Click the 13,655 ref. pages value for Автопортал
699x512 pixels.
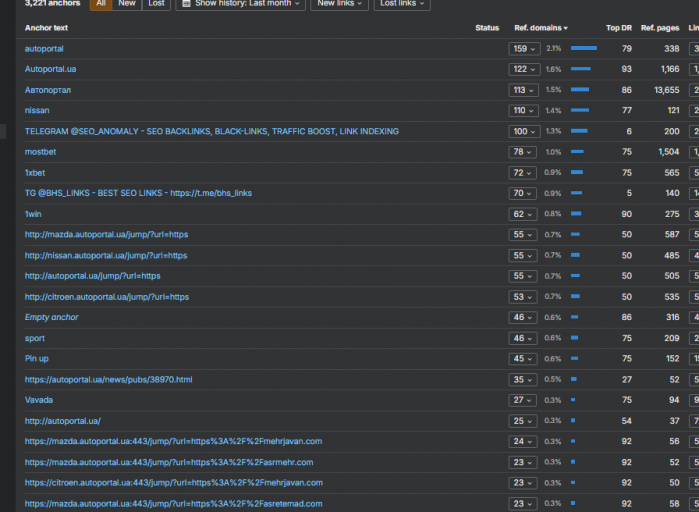pyautogui.click(x=666, y=90)
